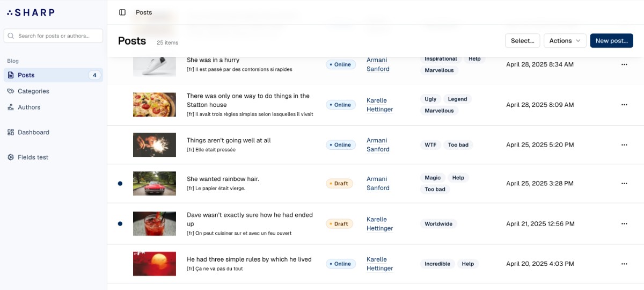Go to Dashboard in the sidebar
The image size is (644, 290).
click(33, 132)
